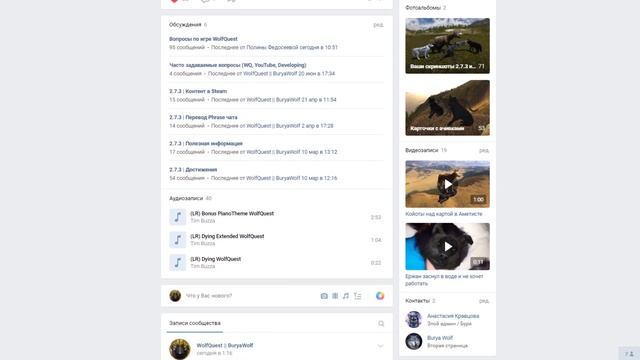Click Tim Buzza under Dying Extended
Viewport: 640px width, 360px height.
(x=202, y=244)
